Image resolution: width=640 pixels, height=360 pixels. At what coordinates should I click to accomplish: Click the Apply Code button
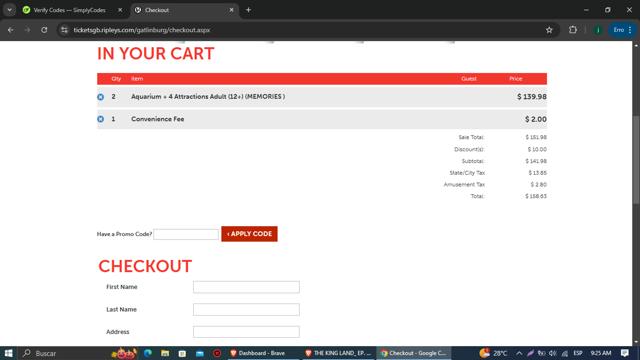(249, 234)
